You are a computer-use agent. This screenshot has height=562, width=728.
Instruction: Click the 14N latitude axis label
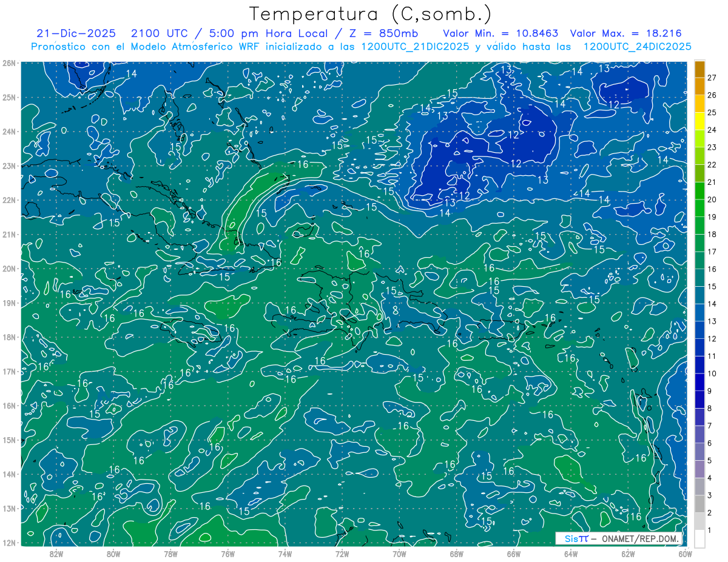(x=9, y=474)
